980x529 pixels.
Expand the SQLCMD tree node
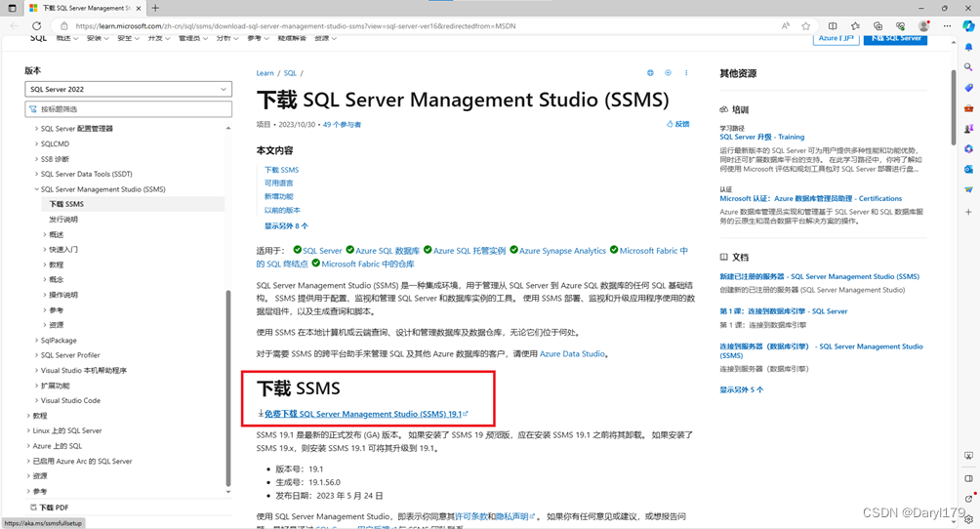(36, 143)
